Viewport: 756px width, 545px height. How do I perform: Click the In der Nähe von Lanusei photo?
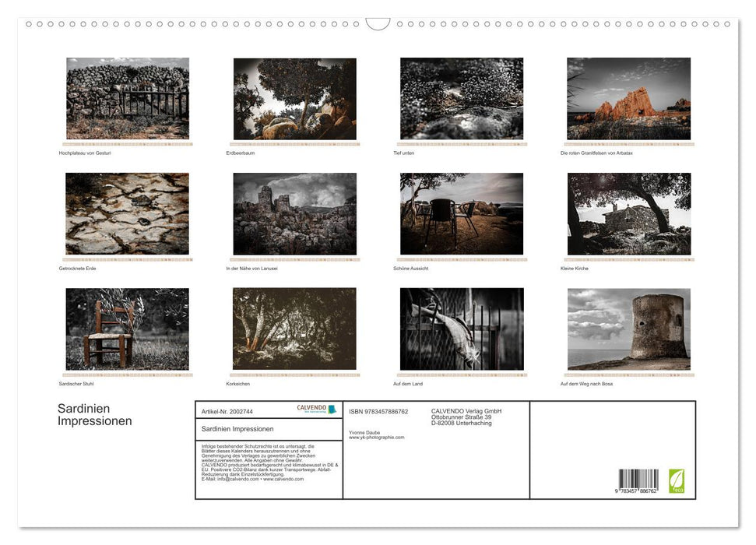pos(295,214)
